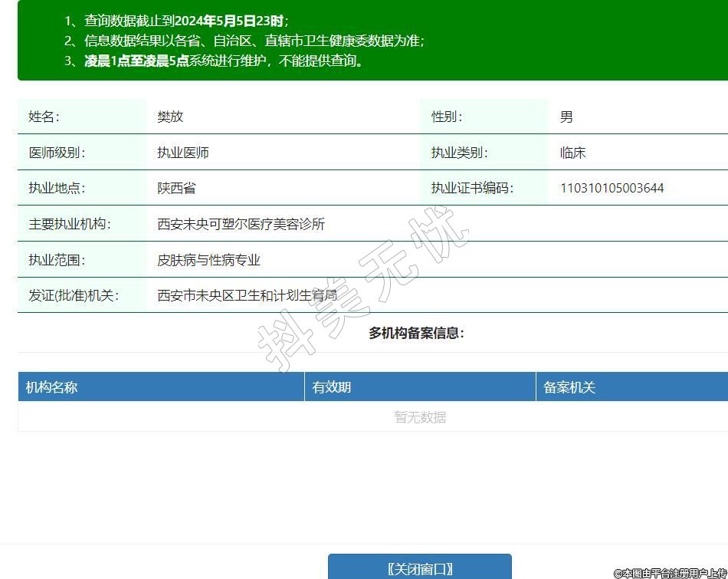Click the system maintenance hours notice line

(x=223, y=61)
